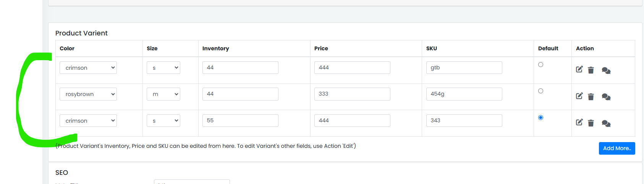Open comments icon for 343 variant
Screen dimensions: 644x184
coord(606,123)
